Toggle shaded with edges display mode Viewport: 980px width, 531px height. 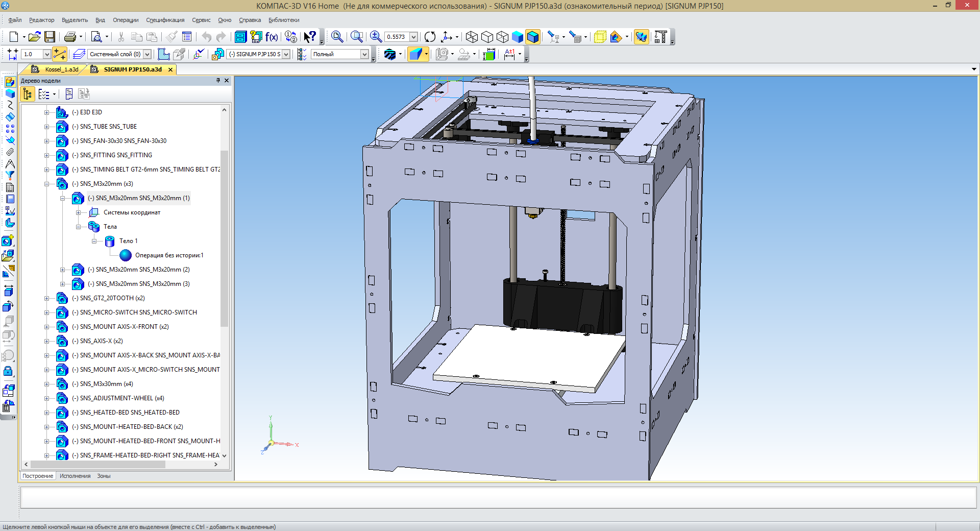[532, 37]
